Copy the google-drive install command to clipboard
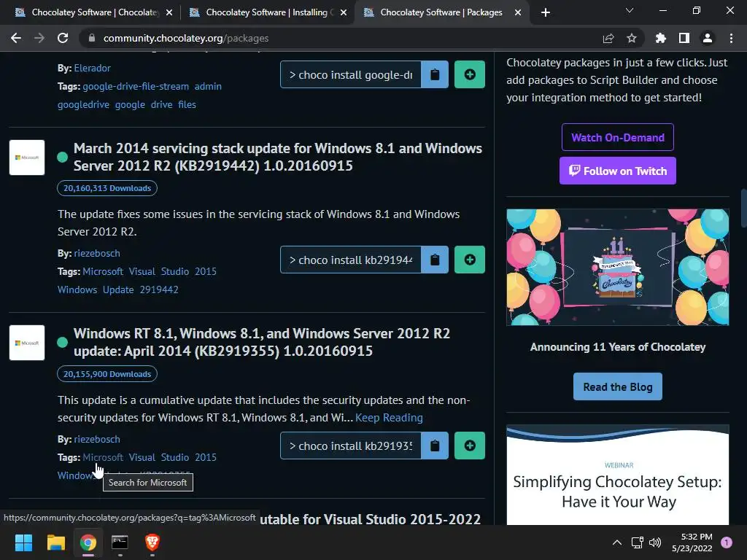This screenshot has height=560, width=747. 435,74
